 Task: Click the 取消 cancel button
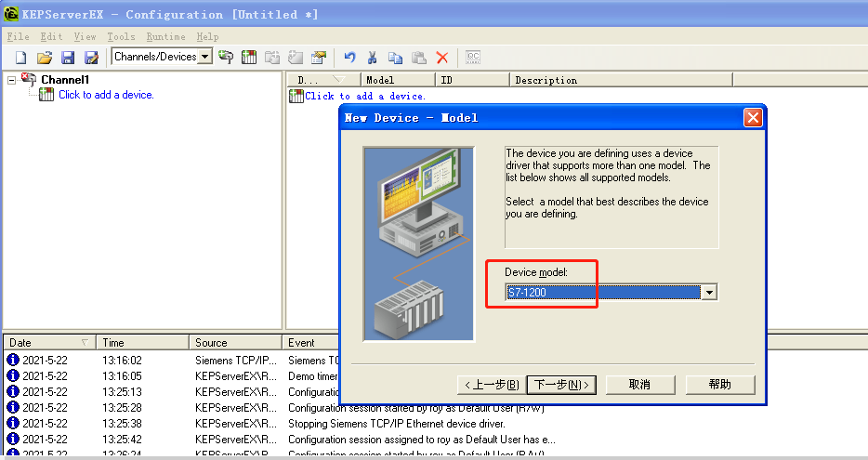(639, 385)
